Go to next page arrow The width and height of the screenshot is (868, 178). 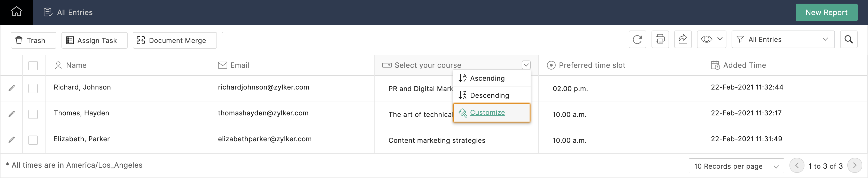coord(855,166)
